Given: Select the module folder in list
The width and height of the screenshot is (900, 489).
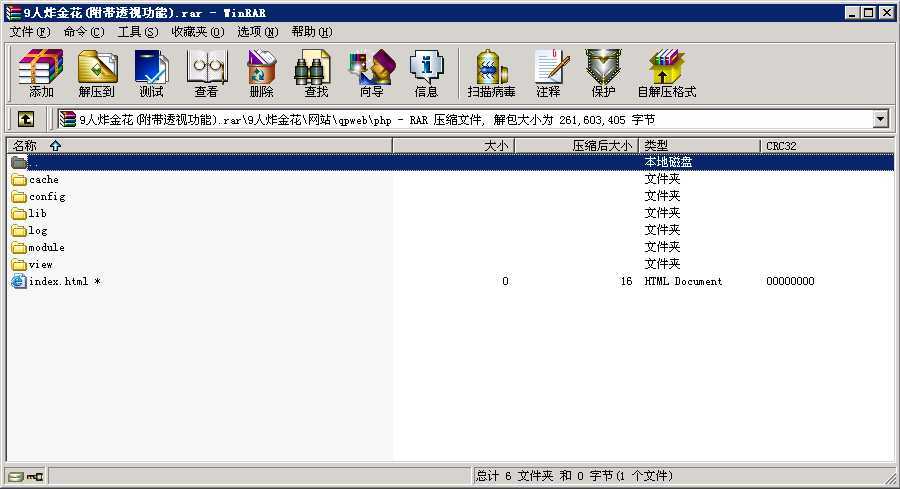Looking at the screenshot, I should tap(46, 248).
